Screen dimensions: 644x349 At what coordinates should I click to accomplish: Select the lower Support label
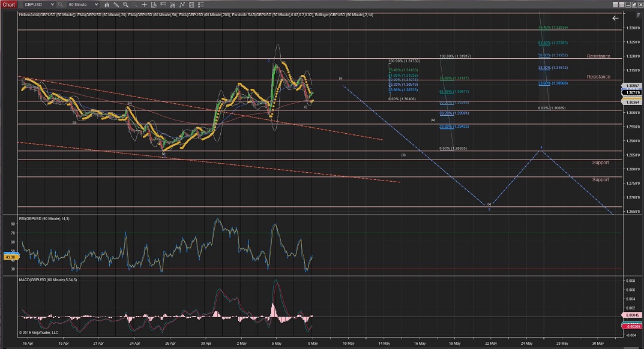pos(600,180)
